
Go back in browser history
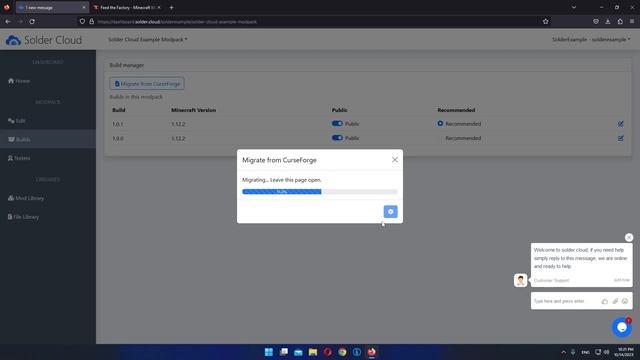click(8, 22)
